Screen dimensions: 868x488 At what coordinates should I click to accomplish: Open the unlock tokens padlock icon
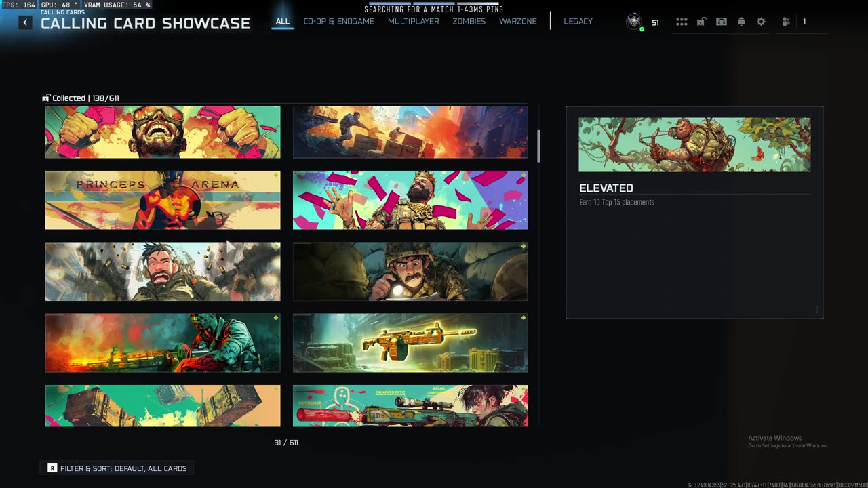701,22
